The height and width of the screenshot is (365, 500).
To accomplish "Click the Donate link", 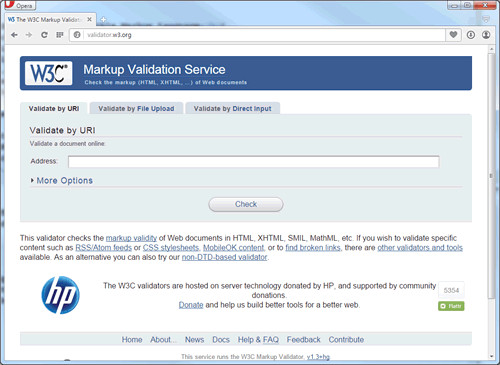I will [x=191, y=305].
